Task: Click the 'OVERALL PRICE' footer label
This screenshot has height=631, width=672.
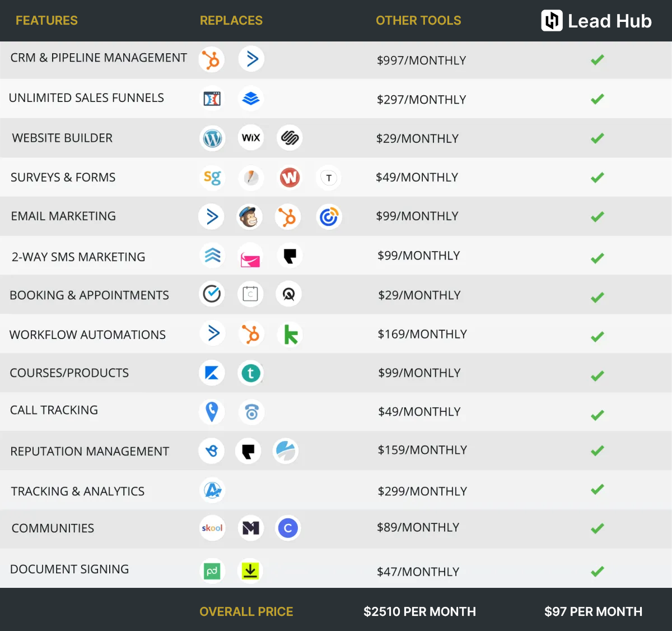Action: pos(246,611)
